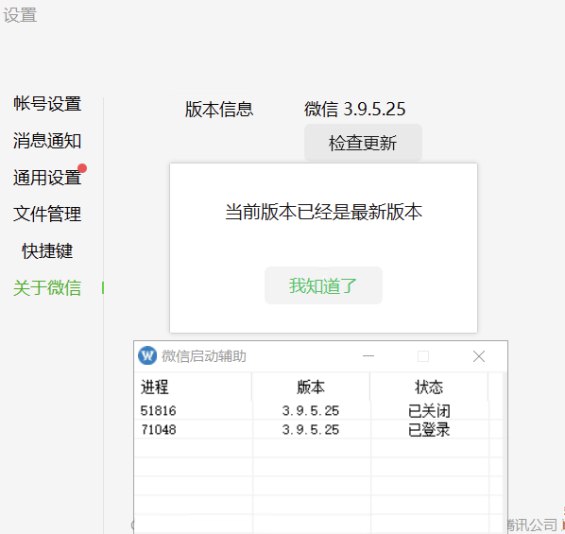Click the 微信 3.9.5.25 version text

355,109
